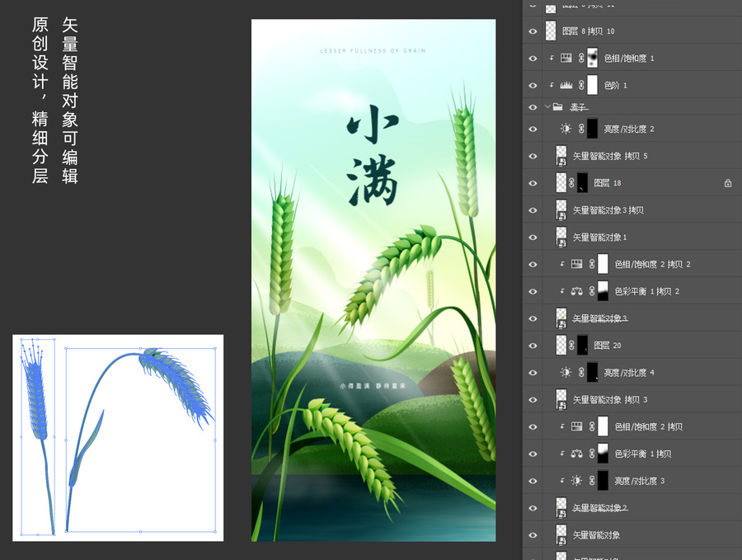Click link icon of 亮度/对比度 3 mask
Viewport: 742px width, 560px height.
591,481
